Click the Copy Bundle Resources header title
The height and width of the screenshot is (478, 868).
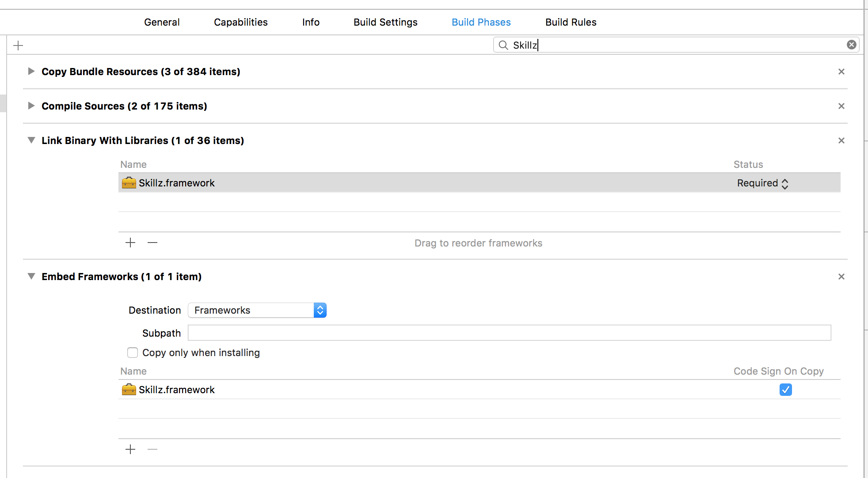point(141,72)
